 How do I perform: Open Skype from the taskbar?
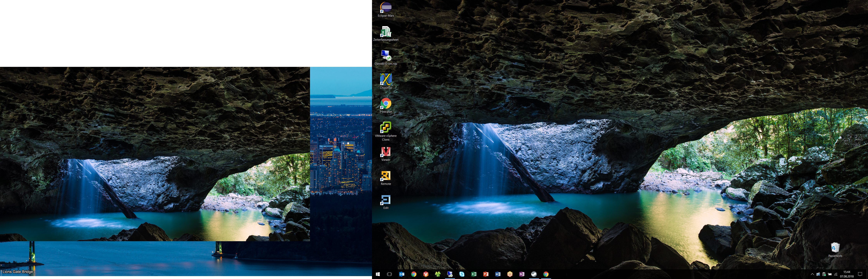(x=462, y=274)
